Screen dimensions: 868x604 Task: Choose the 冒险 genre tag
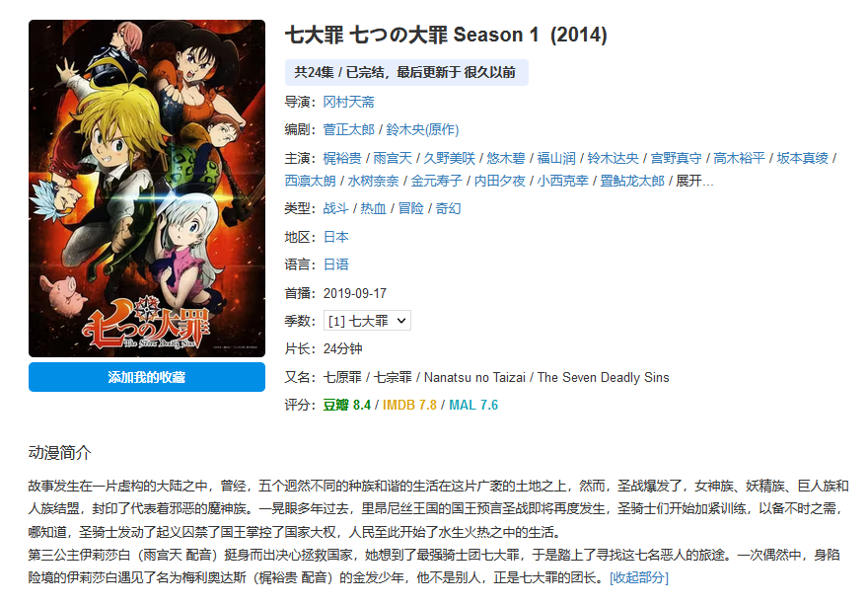coord(410,208)
